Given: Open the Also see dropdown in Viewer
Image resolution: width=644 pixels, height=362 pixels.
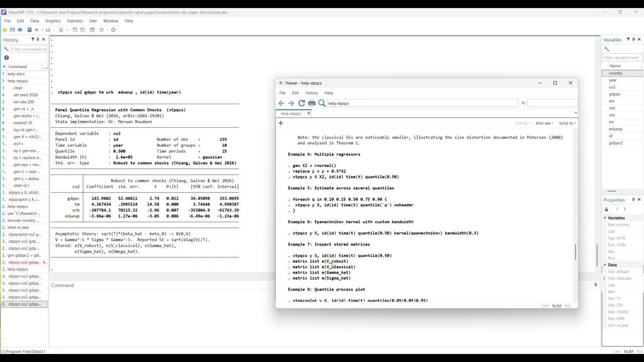Looking at the screenshot, I should tap(544, 123).
